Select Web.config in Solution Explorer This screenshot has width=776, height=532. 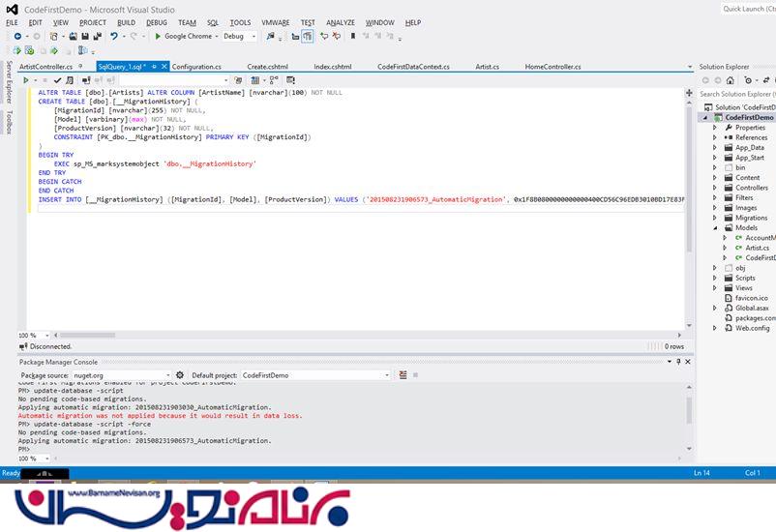pyautogui.click(x=752, y=328)
